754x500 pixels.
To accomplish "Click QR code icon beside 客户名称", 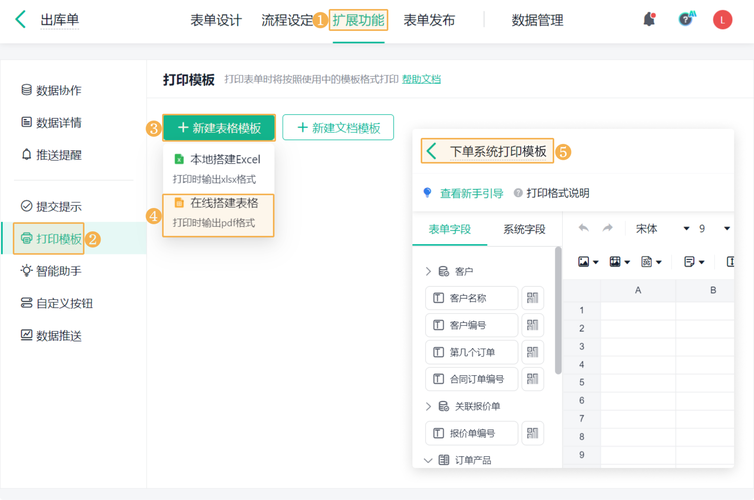I will [x=532, y=298].
